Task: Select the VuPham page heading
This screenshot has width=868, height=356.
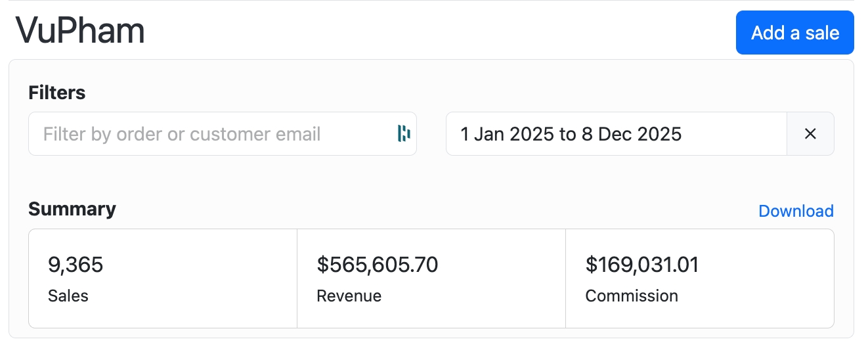Action: tap(80, 30)
